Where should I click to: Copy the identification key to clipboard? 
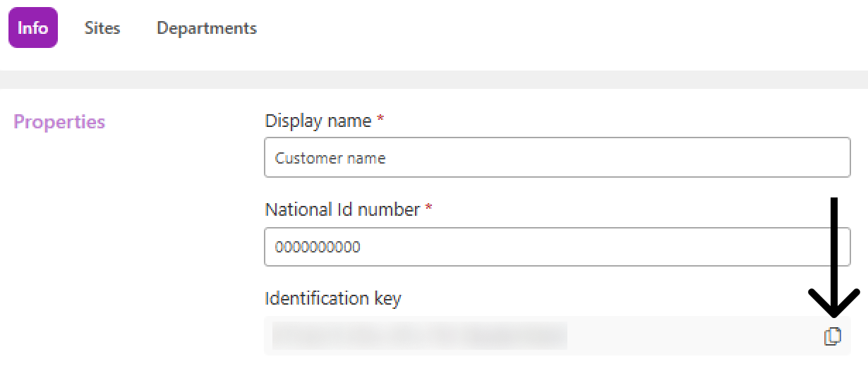point(833,336)
